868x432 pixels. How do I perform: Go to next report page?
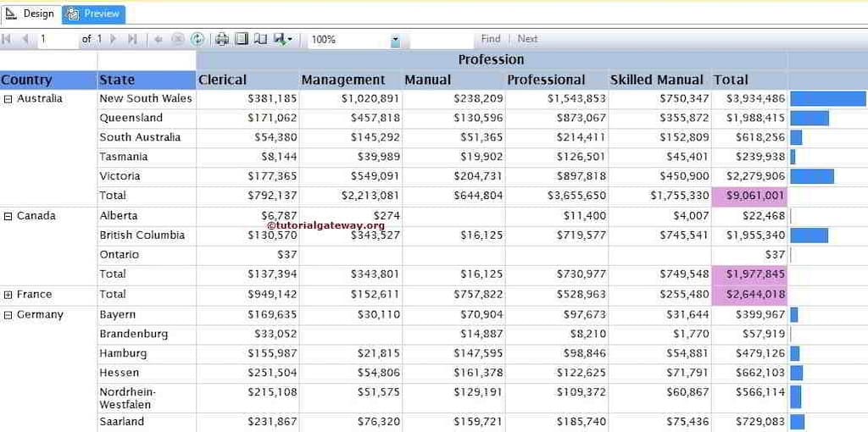[114, 39]
